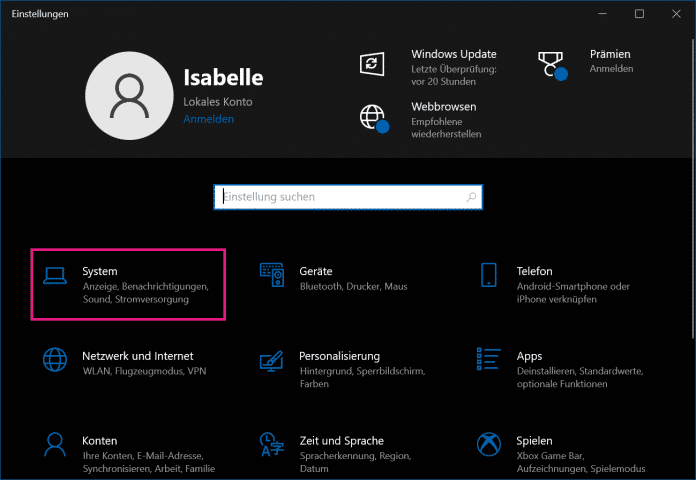Click the Isabelle profile avatar picture
The image size is (696, 480).
[x=127, y=95]
